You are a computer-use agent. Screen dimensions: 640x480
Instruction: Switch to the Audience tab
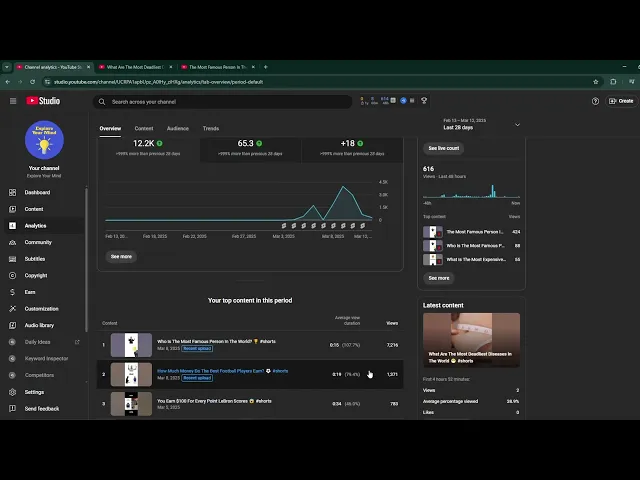[x=178, y=128]
